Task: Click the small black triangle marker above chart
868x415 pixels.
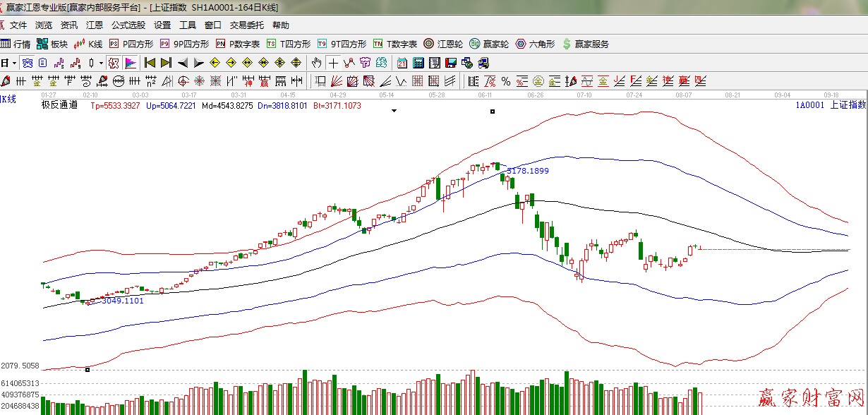Action: (394, 111)
